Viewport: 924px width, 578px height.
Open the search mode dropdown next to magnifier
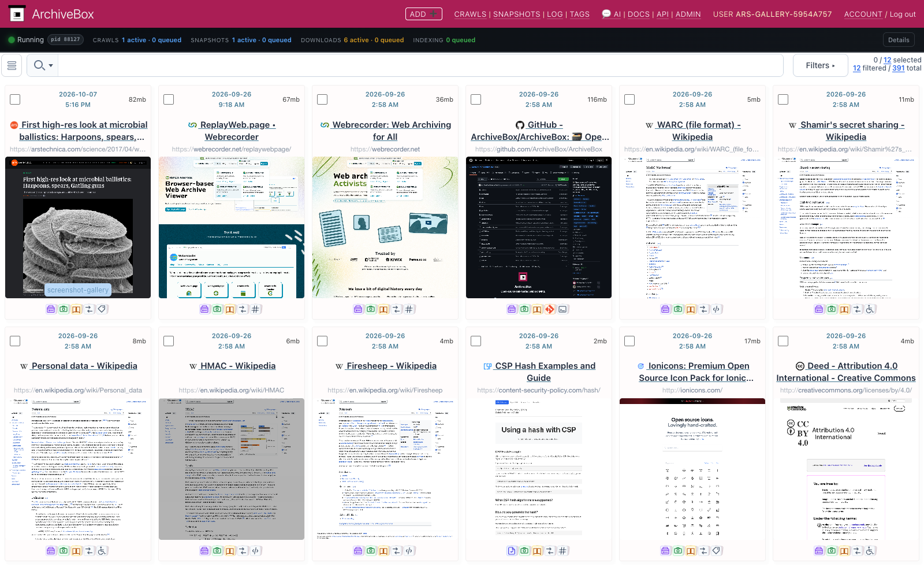click(x=43, y=66)
